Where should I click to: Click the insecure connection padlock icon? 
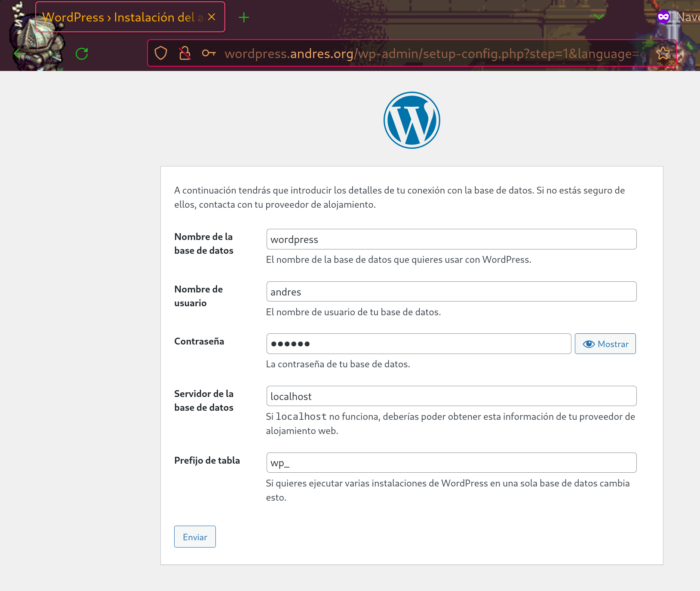[185, 53]
